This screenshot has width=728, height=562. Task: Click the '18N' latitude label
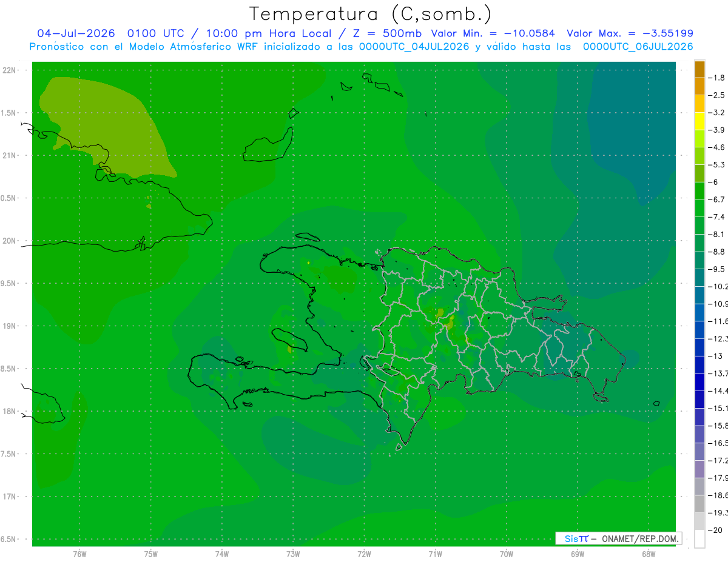(10, 411)
